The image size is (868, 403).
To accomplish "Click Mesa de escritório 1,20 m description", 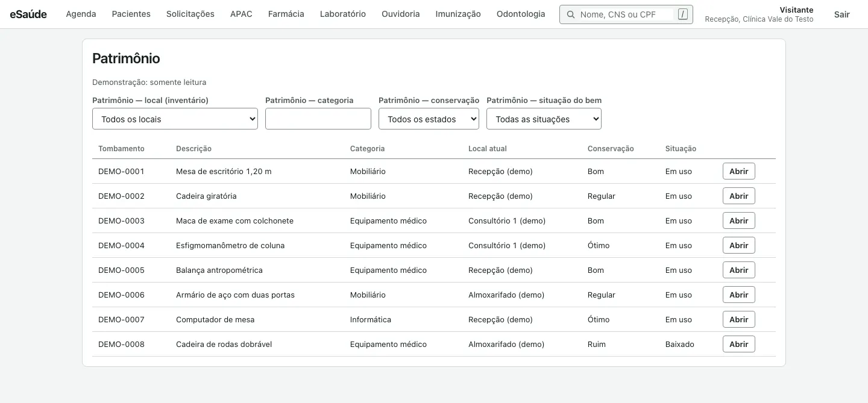I will (224, 171).
